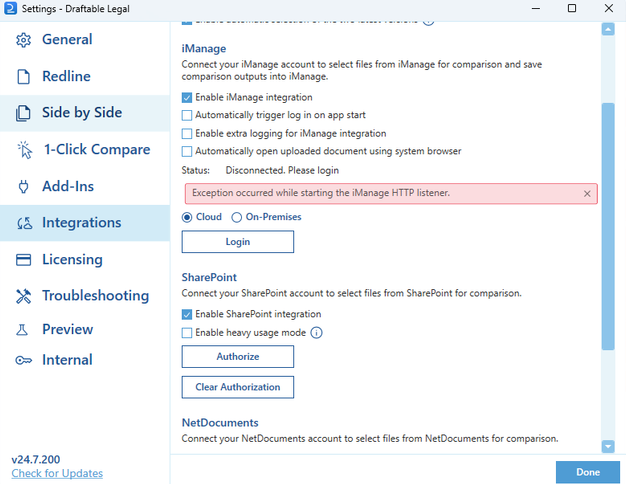The image size is (626, 484).
Task: Check Automatically trigger log in on app start
Action: 186,115
